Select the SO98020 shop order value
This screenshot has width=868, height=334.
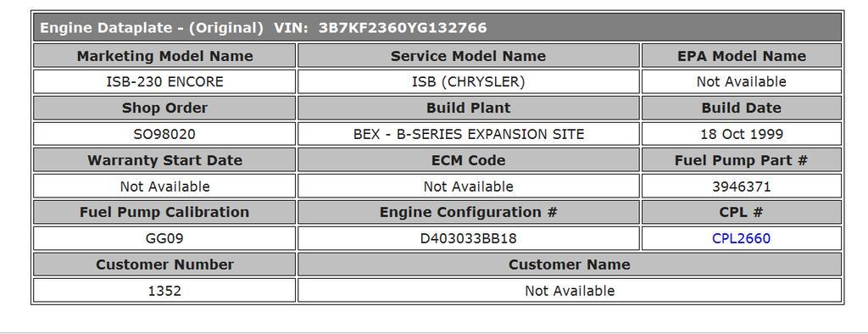pyautogui.click(x=164, y=134)
